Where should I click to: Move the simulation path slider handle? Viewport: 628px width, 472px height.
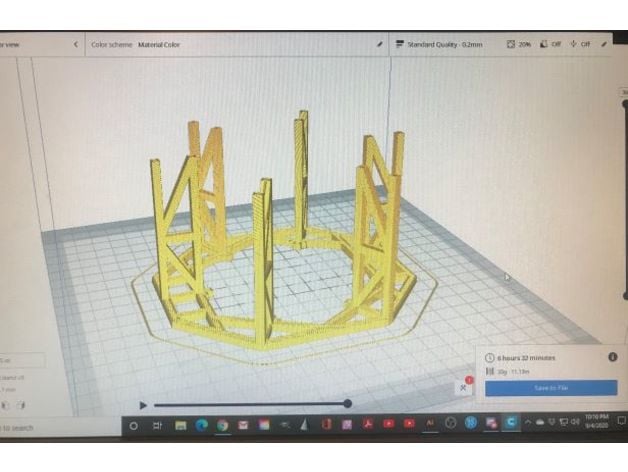coord(348,403)
